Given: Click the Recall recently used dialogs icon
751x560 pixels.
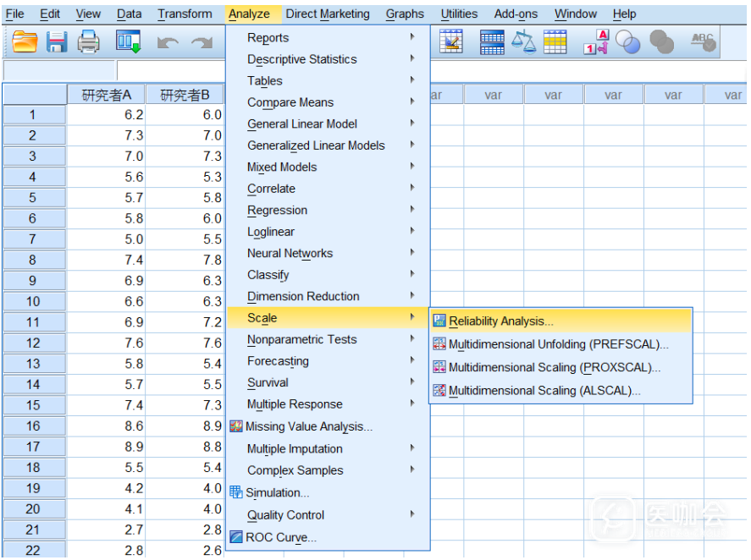Looking at the screenshot, I should point(128,42).
